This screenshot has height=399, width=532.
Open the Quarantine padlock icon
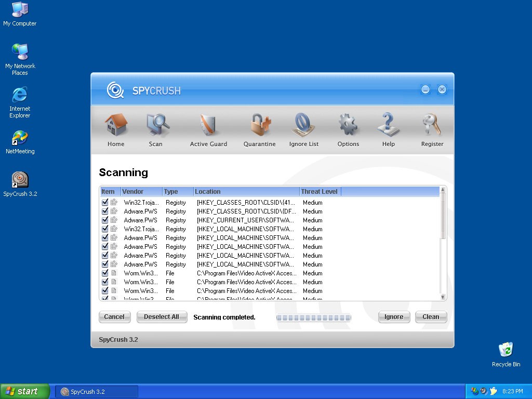point(260,126)
